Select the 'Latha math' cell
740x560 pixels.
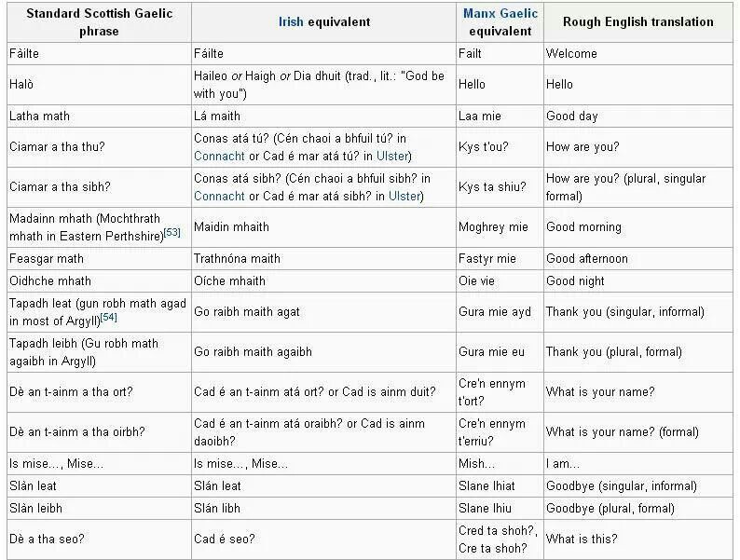tap(39, 116)
